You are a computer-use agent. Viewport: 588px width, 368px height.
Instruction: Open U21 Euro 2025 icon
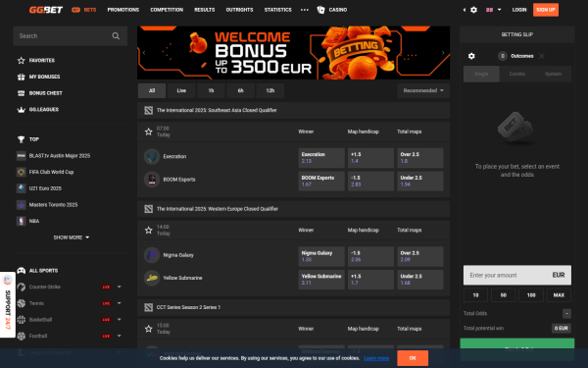click(21, 188)
